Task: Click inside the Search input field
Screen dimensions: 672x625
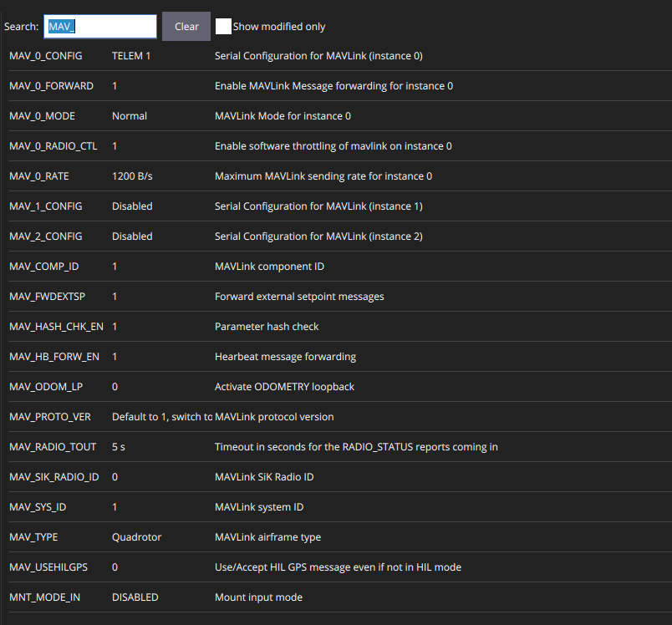Action: point(100,26)
